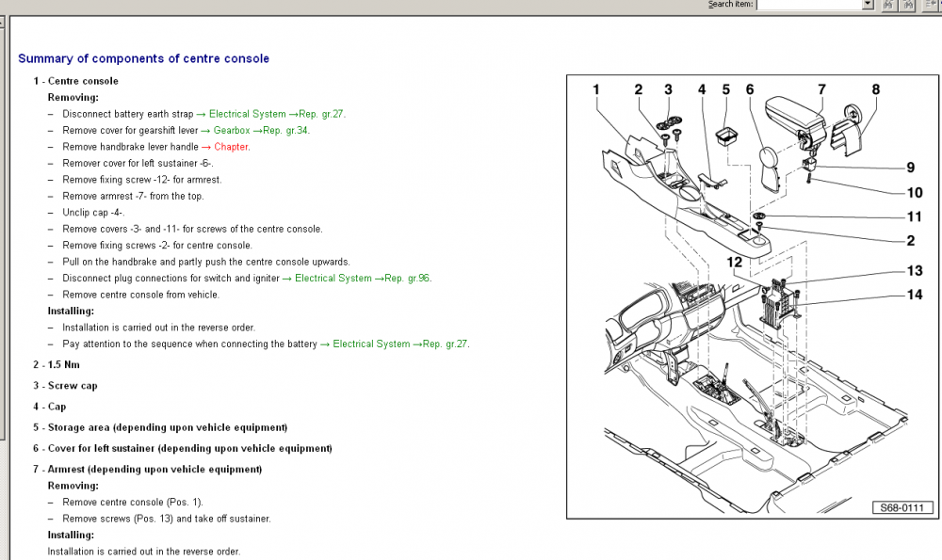Viewport: 942px width, 560px height.
Task: Open the Search item dropdown arrow
Action: click(x=868, y=4)
